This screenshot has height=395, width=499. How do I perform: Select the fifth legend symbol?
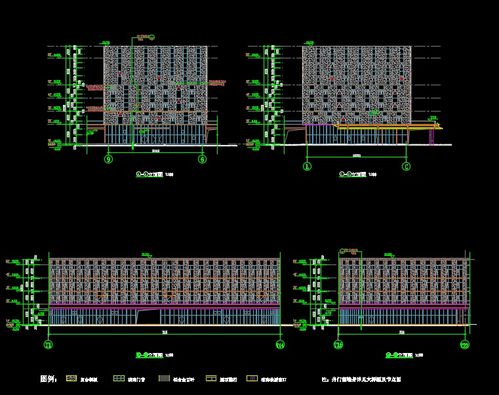coord(252,378)
